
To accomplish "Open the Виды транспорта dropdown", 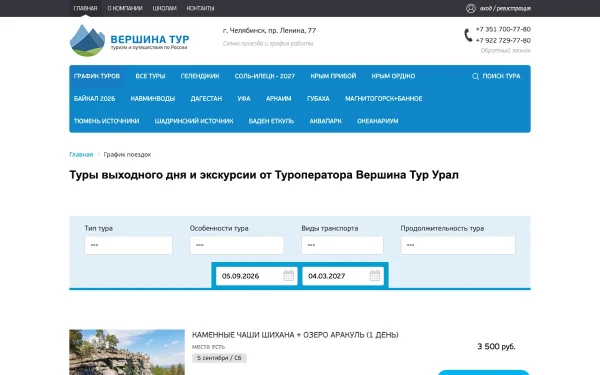I will pos(342,245).
